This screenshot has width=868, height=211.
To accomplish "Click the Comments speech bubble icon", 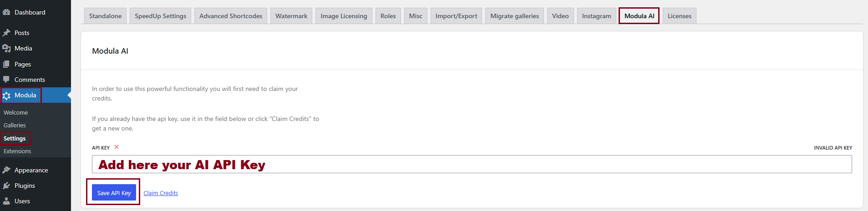I will click(6, 80).
